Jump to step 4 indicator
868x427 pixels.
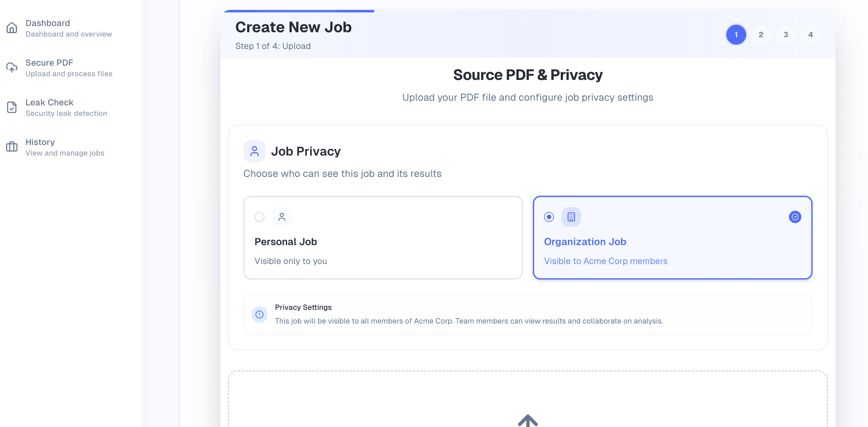(811, 35)
